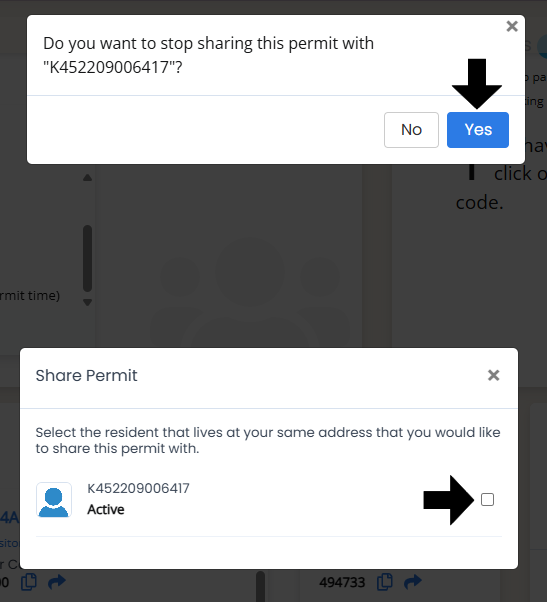Close the Share Permit dialog
The height and width of the screenshot is (602, 547).
pos(493,375)
